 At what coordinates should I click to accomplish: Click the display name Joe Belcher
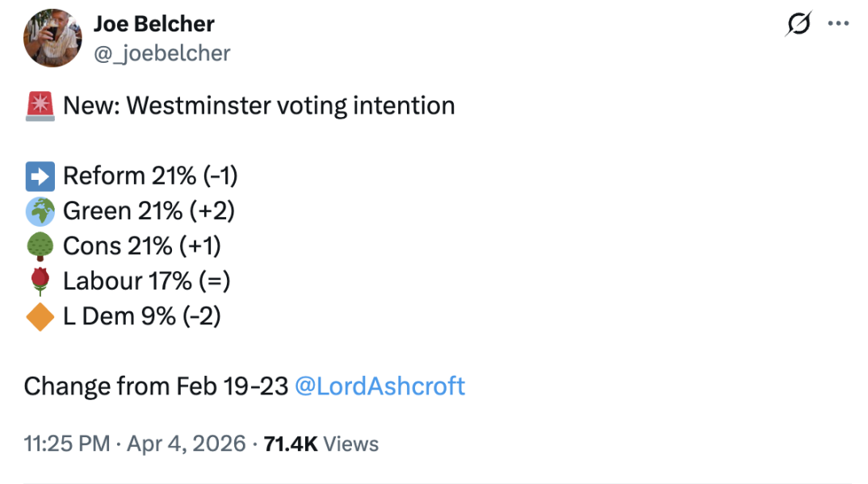[x=155, y=23]
